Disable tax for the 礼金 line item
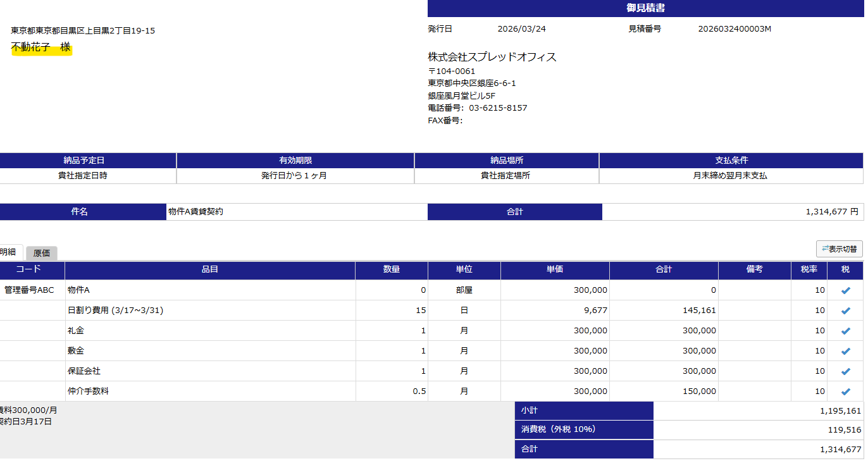 [845, 331]
